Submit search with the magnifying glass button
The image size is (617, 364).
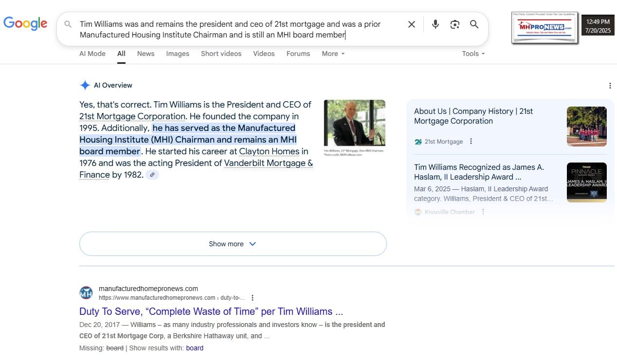(x=474, y=24)
